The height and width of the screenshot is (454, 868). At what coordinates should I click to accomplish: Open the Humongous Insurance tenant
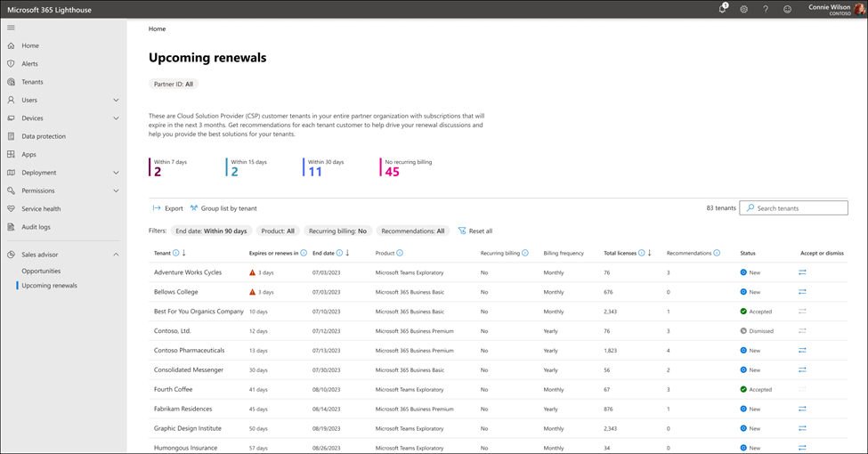click(185, 448)
